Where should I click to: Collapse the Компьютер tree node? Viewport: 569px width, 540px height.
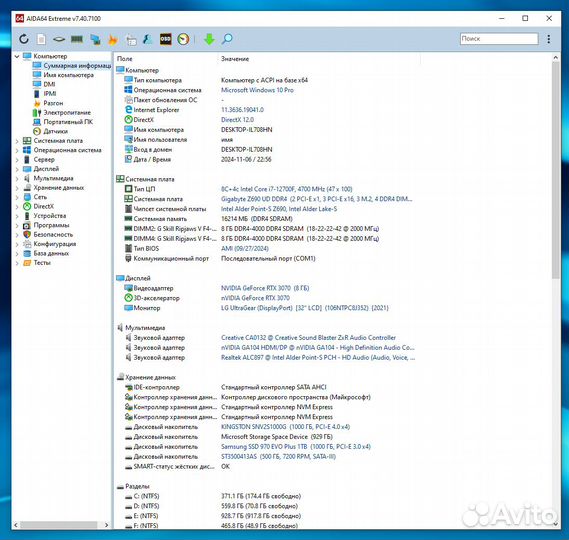[17, 56]
